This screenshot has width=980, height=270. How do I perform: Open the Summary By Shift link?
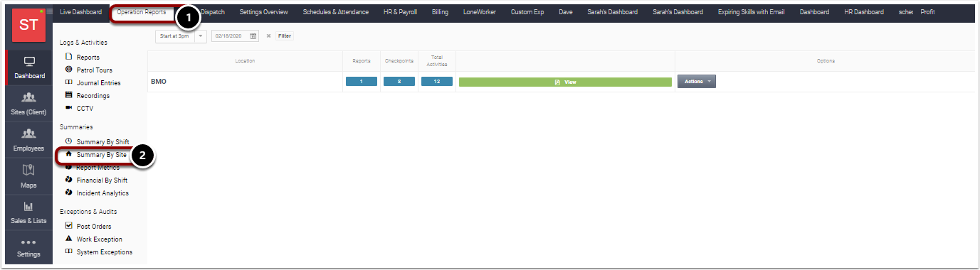[103, 141]
